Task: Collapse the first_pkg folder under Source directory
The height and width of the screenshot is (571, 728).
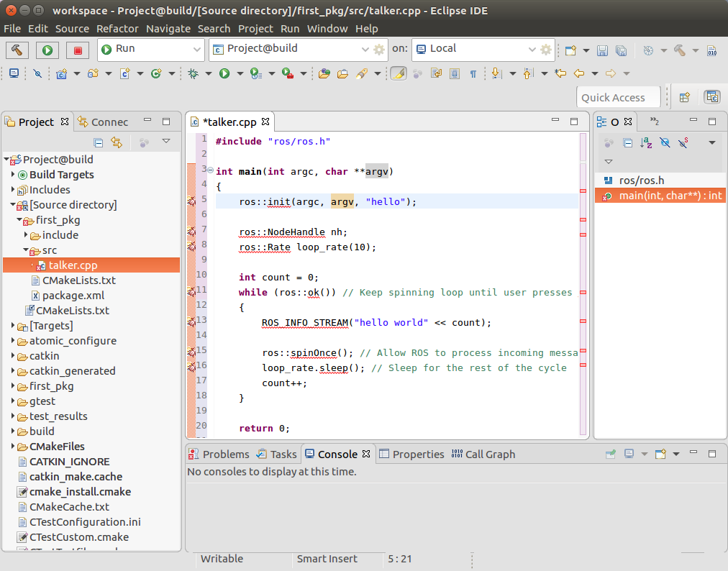Action: 19,220
